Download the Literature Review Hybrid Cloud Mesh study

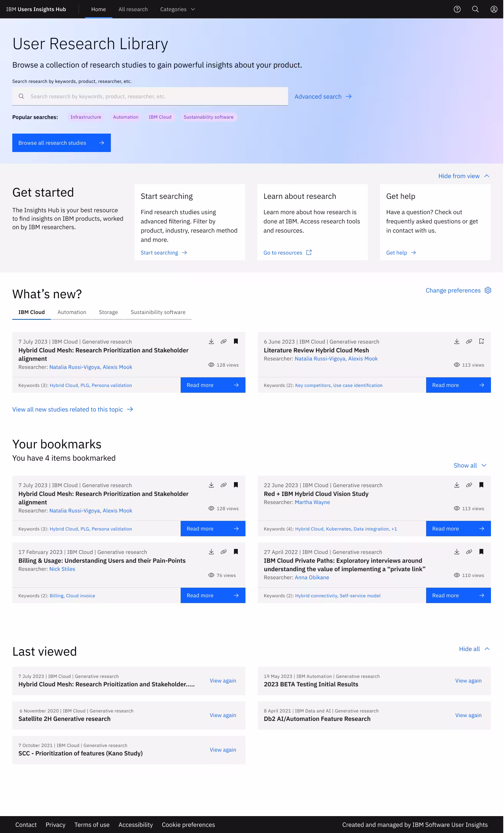(x=457, y=341)
